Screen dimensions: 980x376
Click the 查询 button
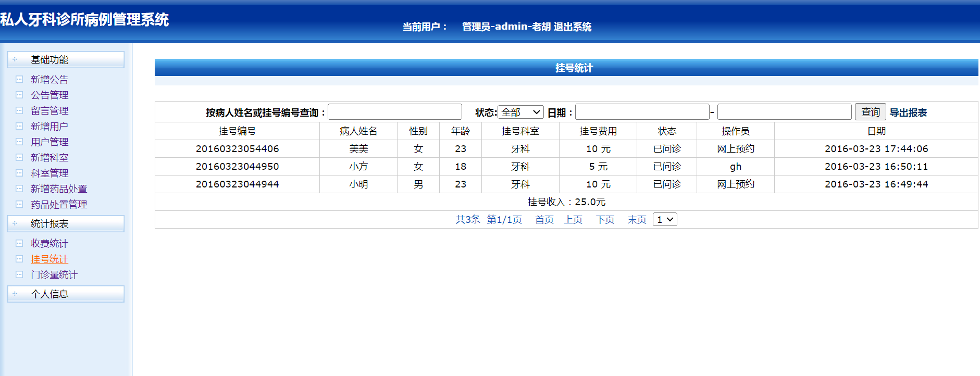(870, 112)
